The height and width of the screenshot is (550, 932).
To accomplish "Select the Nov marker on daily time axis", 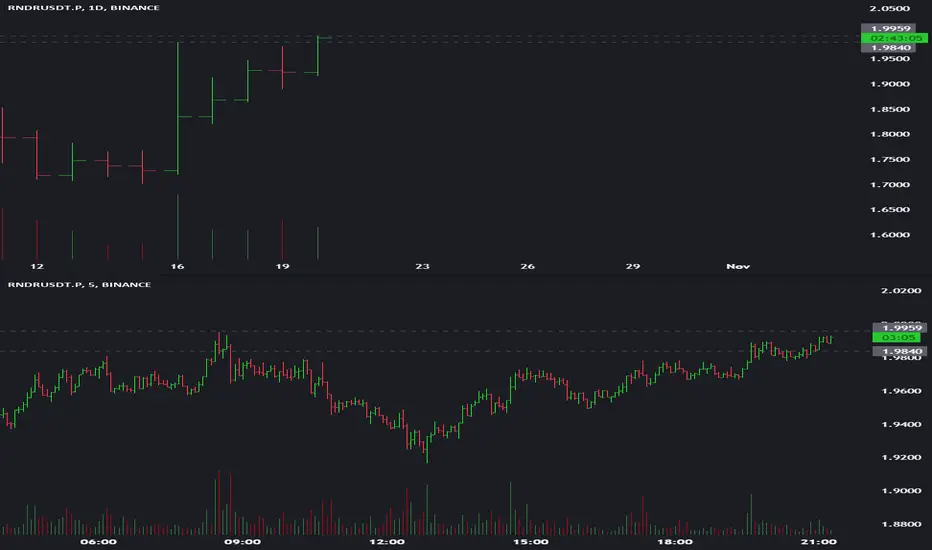I will 738,266.
